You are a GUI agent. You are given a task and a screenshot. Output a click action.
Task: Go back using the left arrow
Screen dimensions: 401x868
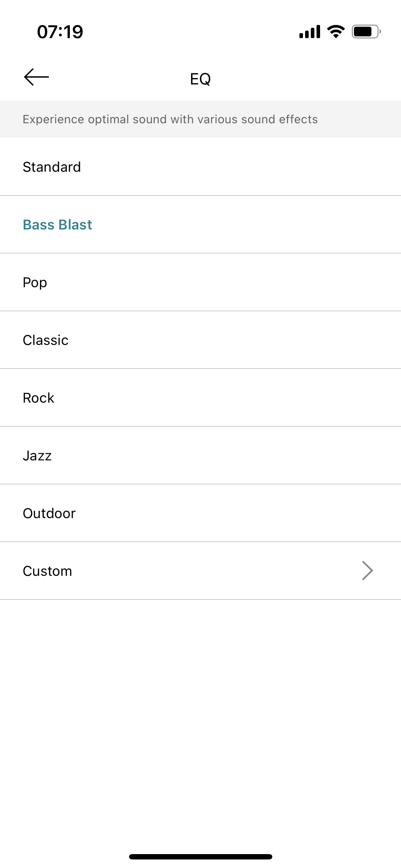click(36, 77)
